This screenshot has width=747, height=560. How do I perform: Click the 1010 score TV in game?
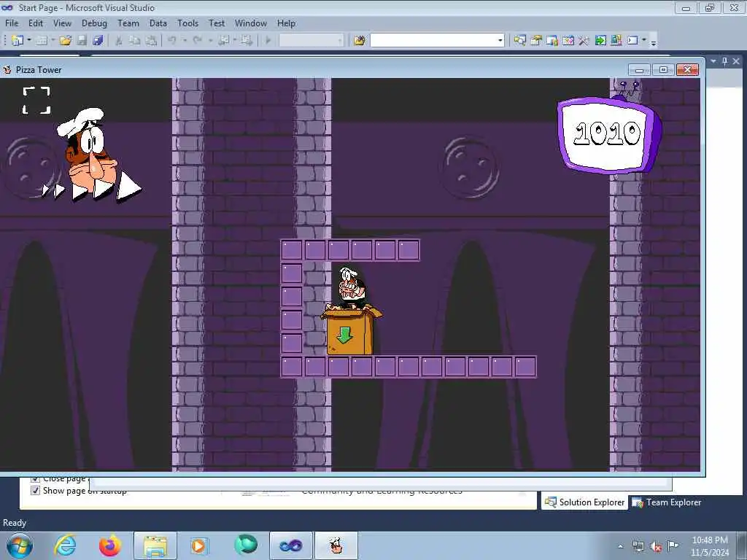(x=609, y=135)
